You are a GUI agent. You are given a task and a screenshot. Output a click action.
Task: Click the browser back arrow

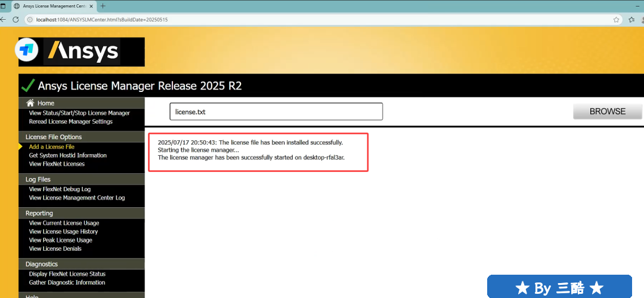click(3, 19)
